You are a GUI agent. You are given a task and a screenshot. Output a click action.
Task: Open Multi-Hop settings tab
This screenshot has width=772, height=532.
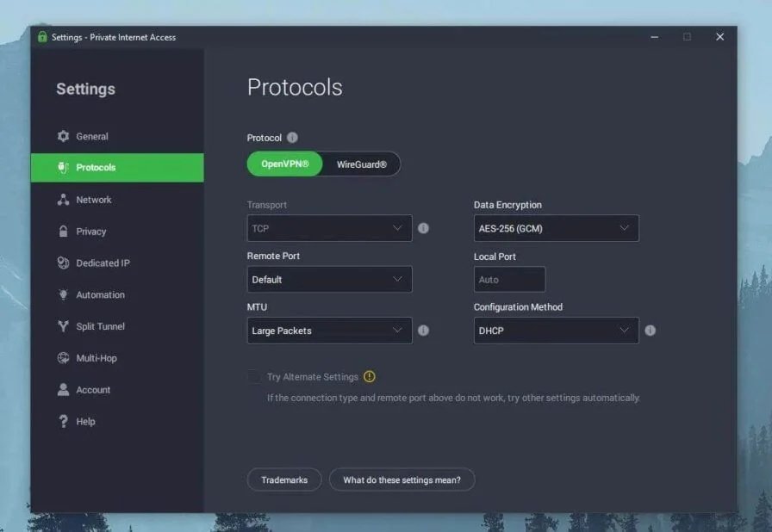coord(117,358)
